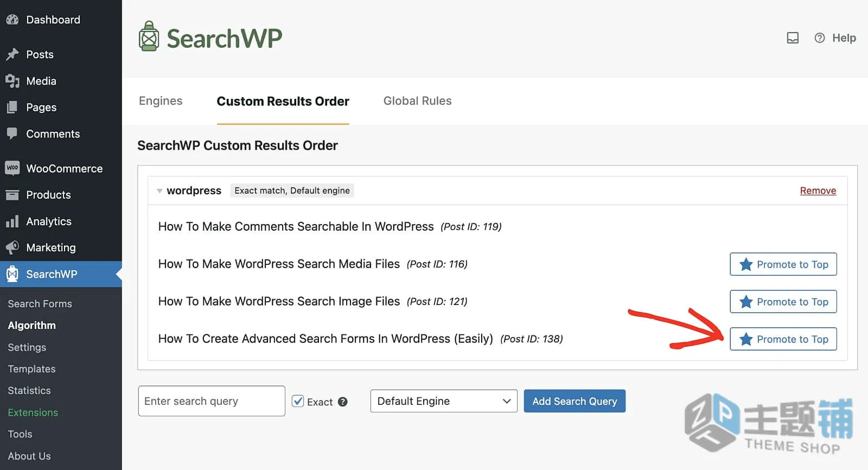Toggle the Exact match checkbox

point(298,401)
